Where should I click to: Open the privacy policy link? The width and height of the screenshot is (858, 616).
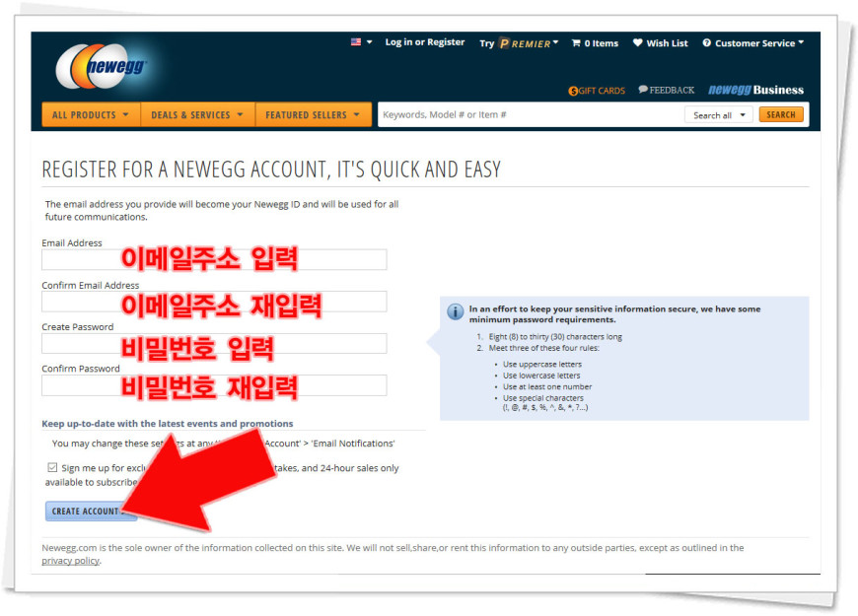click(x=71, y=561)
